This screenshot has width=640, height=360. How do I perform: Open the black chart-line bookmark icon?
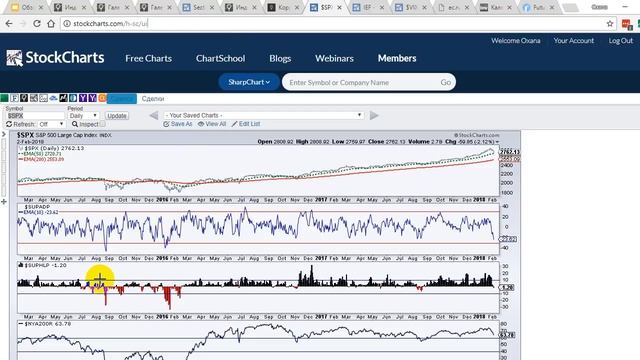point(63,98)
